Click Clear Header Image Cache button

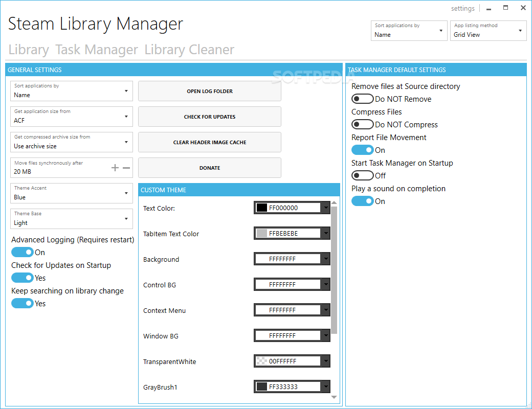click(210, 142)
